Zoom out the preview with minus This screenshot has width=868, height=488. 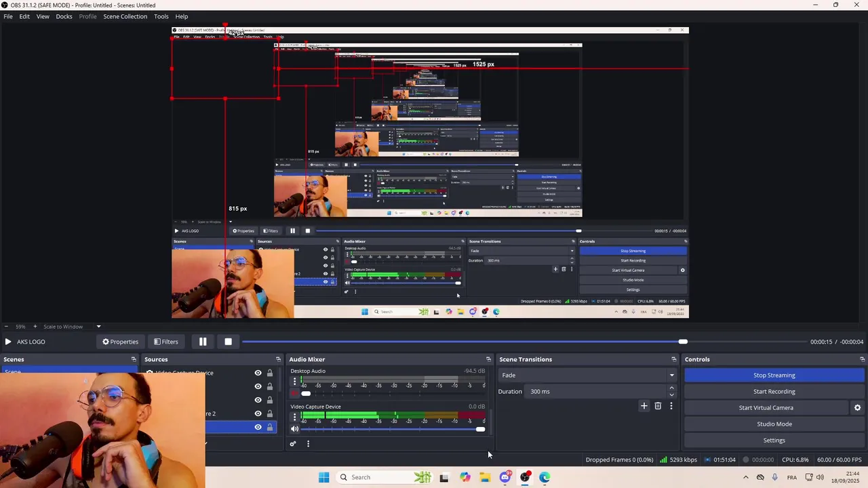pos(6,327)
